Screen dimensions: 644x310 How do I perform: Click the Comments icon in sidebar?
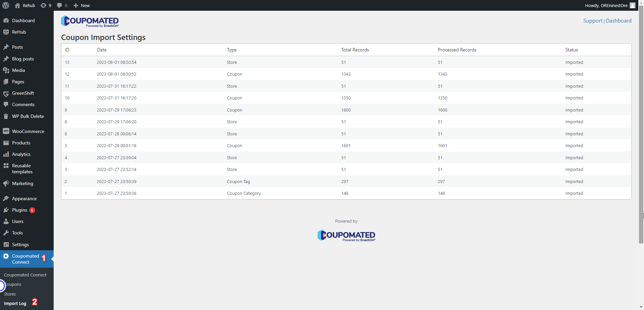coord(6,104)
